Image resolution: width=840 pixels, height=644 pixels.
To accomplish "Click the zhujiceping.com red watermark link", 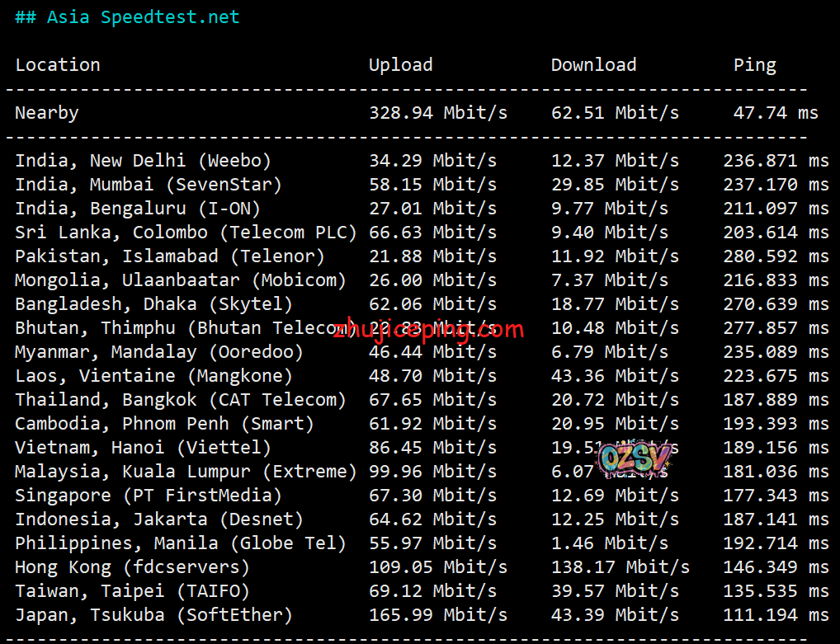I will [428, 331].
